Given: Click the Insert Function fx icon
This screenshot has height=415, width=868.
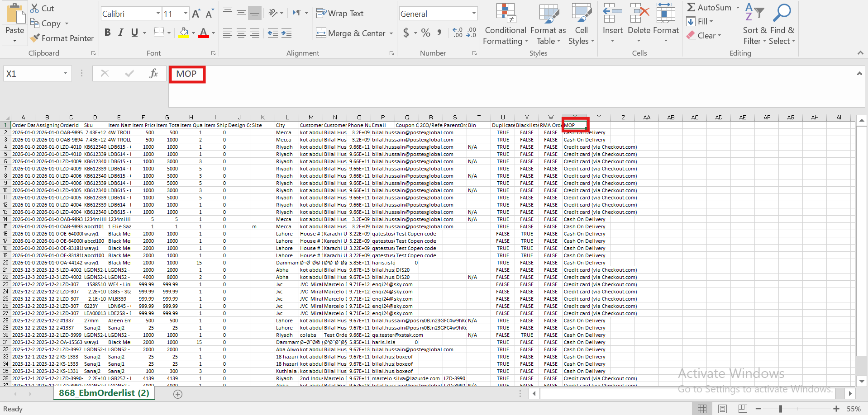Looking at the screenshot, I should tap(153, 74).
